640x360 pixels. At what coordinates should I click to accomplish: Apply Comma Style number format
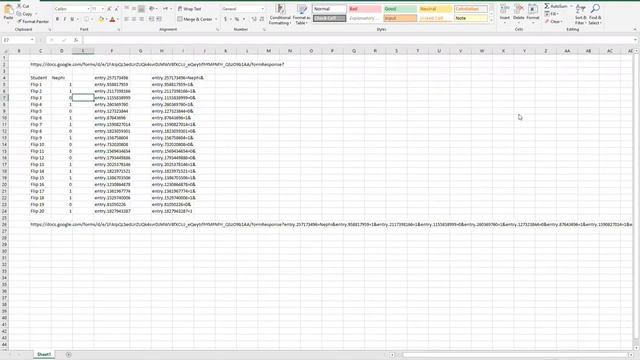(x=244, y=19)
